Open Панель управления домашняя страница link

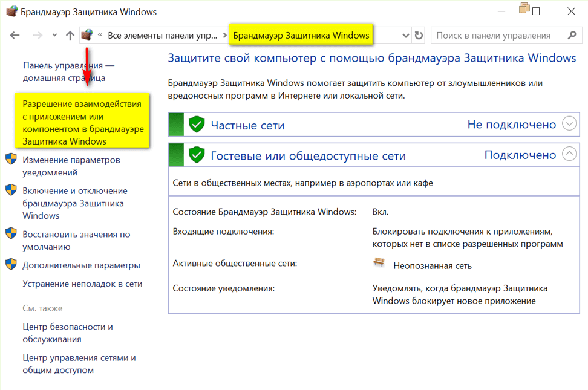(68, 71)
